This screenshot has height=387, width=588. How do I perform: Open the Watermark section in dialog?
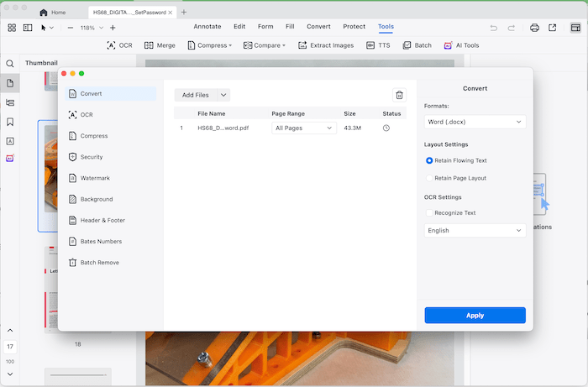click(94, 178)
